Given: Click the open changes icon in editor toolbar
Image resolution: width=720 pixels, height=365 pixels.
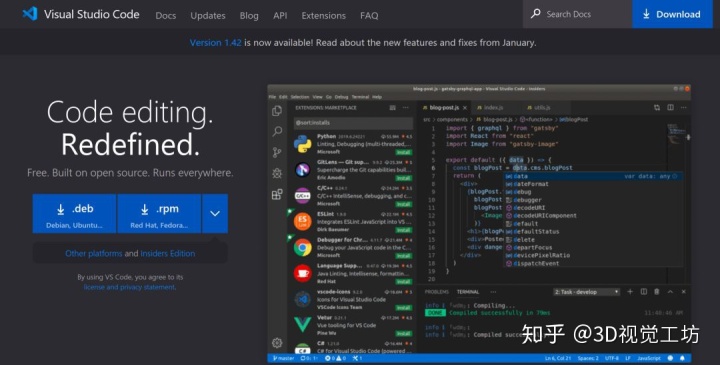Looking at the screenshot, I should (x=657, y=108).
